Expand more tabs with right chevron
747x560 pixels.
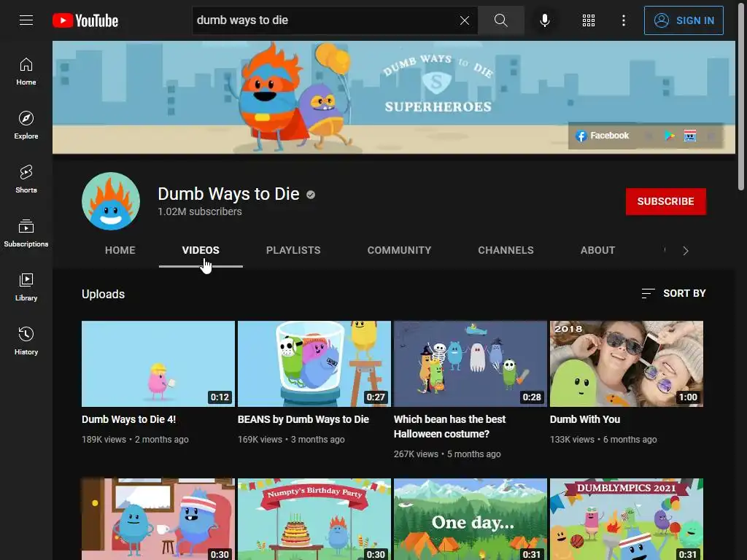[x=686, y=251]
